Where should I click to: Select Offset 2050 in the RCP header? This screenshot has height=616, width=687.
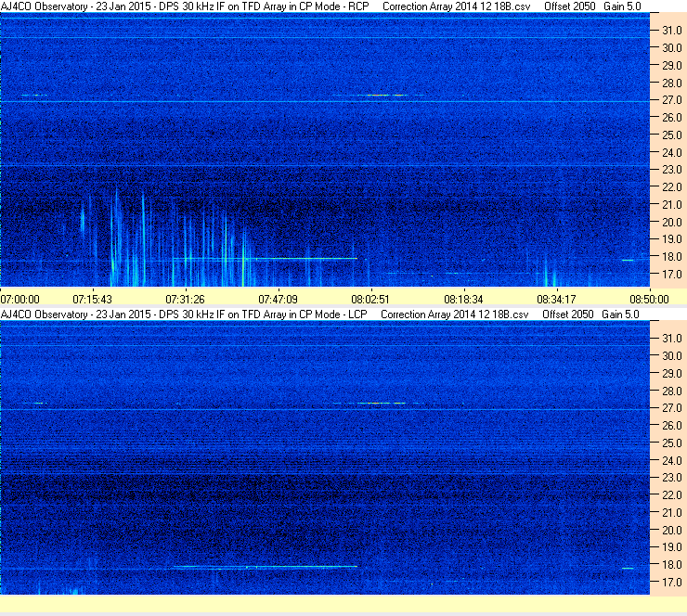coord(570,6)
